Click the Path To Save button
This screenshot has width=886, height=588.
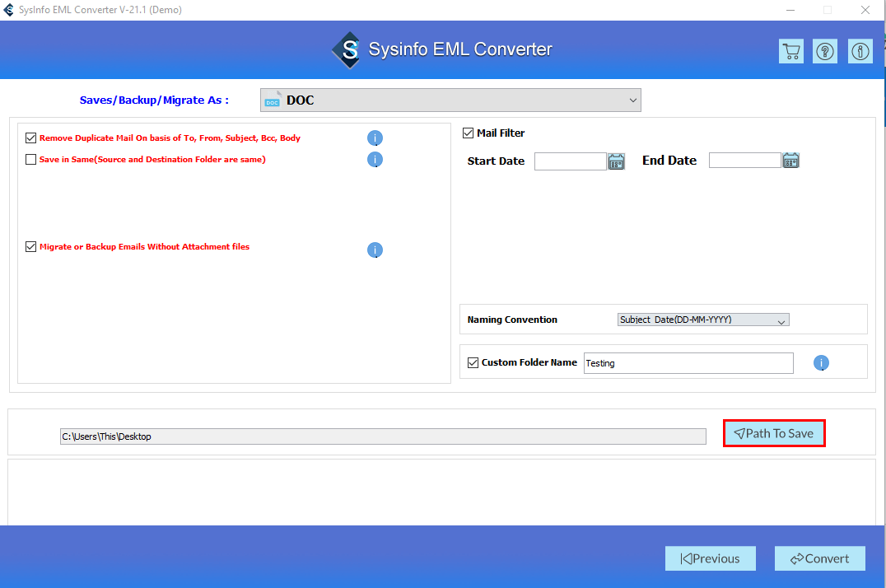[x=773, y=432]
